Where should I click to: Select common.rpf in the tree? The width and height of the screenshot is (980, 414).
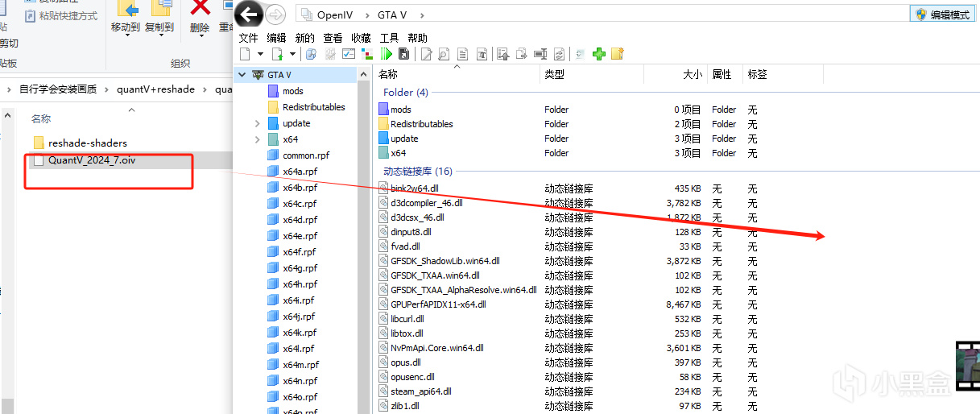coord(306,155)
